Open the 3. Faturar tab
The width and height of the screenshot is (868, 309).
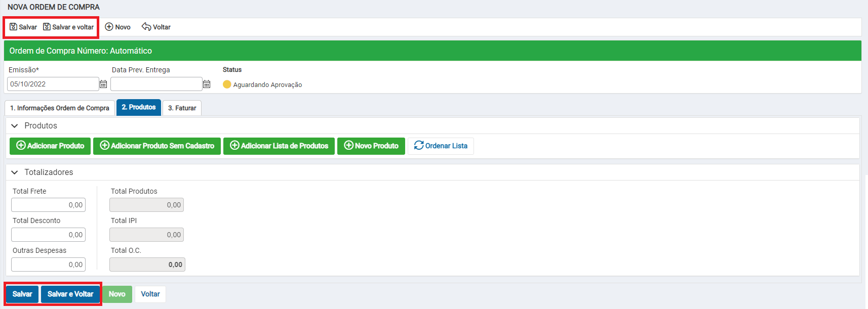coord(182,108)
